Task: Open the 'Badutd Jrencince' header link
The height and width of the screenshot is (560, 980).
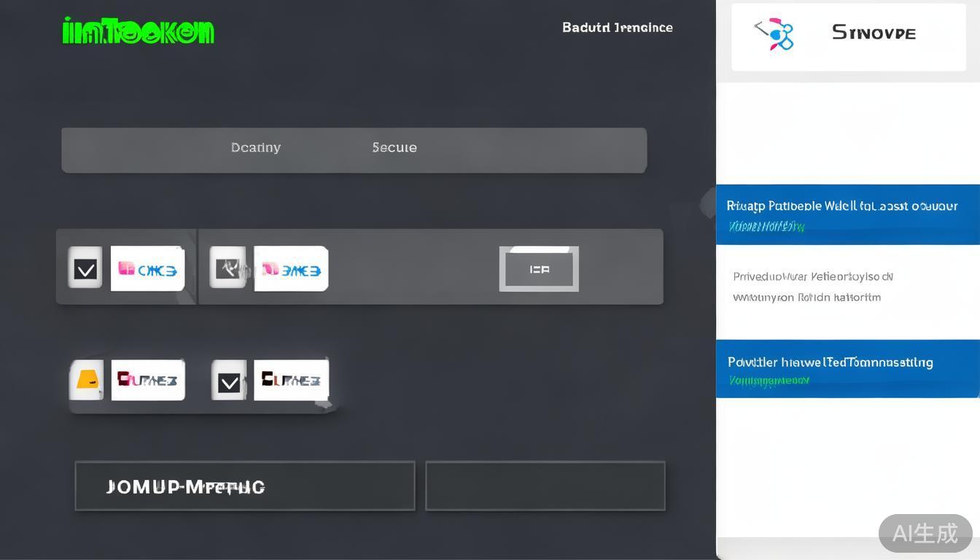Action: point(617,28)
